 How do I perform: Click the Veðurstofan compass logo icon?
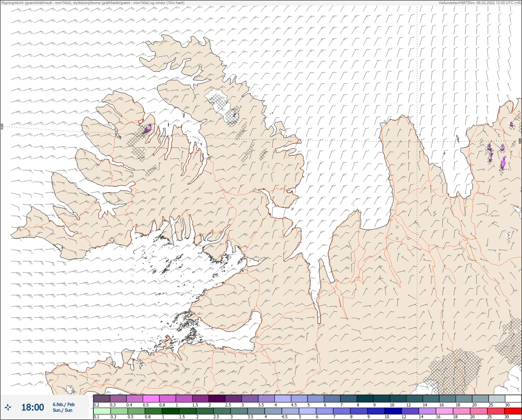pyautogui.click(x=8, y=407)
